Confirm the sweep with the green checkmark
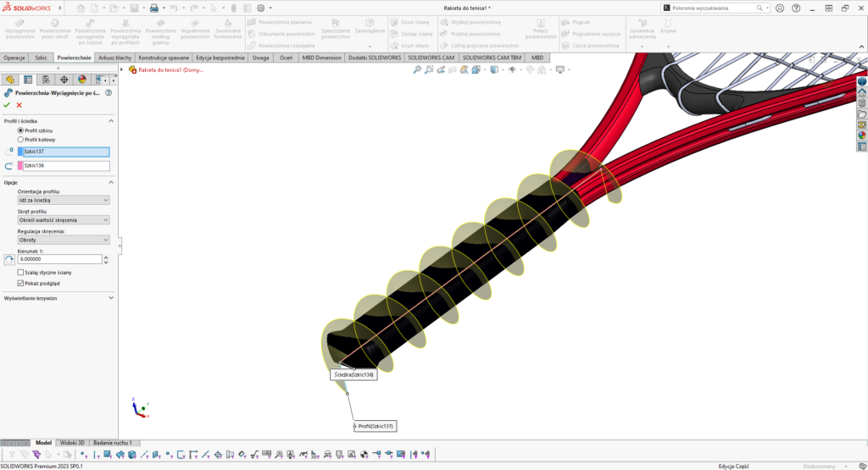This screenshot has width=868, height=470. [7, 105]
